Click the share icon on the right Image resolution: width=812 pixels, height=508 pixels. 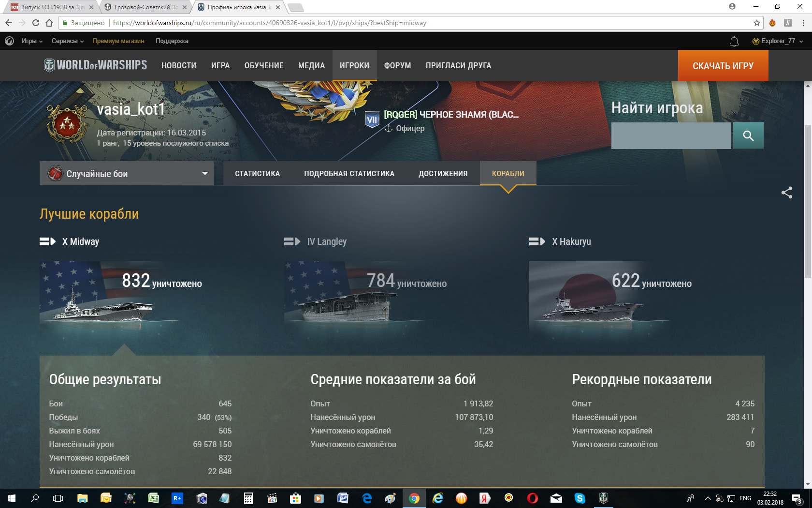(786, 193)
